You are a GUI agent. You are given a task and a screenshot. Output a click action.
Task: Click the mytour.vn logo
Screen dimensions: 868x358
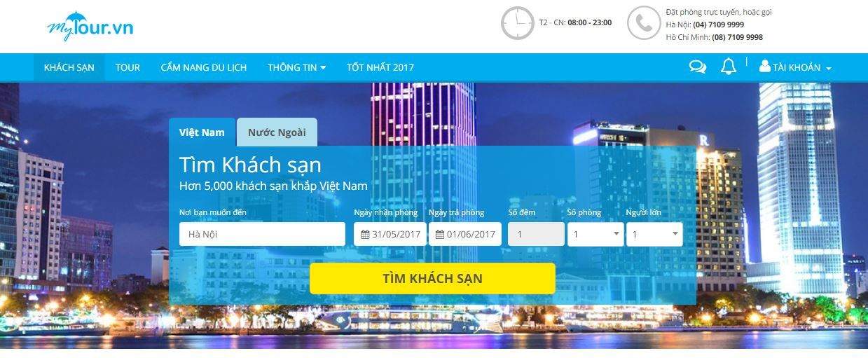[90, 26]
